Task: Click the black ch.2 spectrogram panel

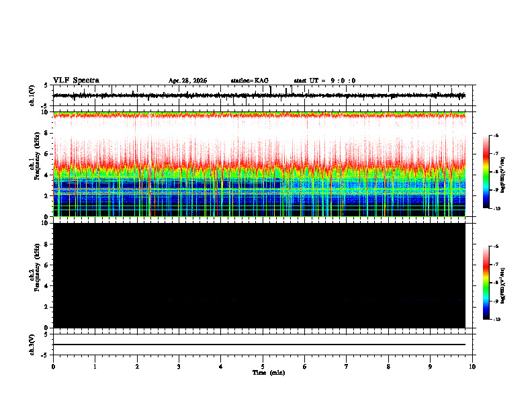Action: pos(259,275)
